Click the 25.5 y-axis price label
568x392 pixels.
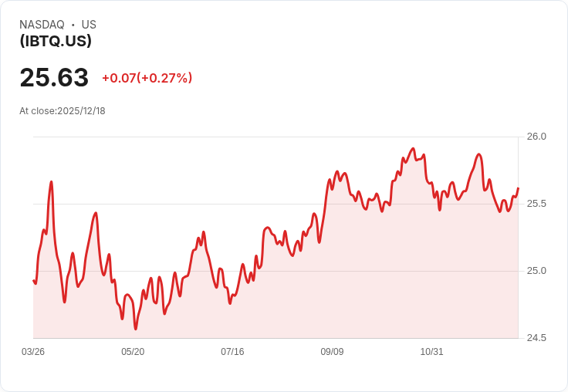point(536,204)
